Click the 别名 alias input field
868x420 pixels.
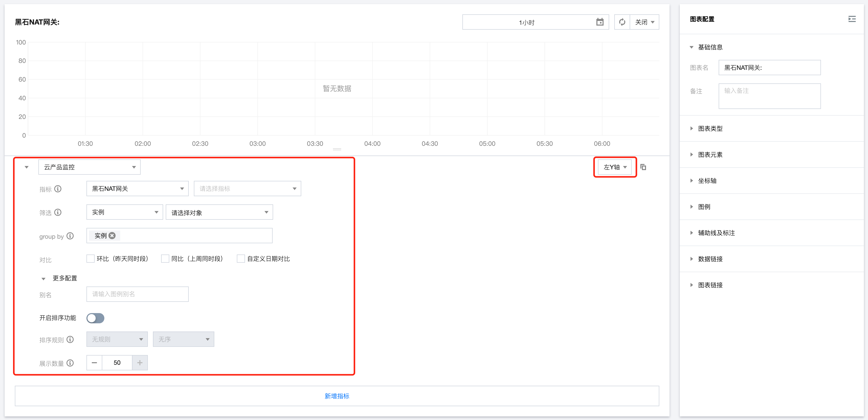(137, 294)
